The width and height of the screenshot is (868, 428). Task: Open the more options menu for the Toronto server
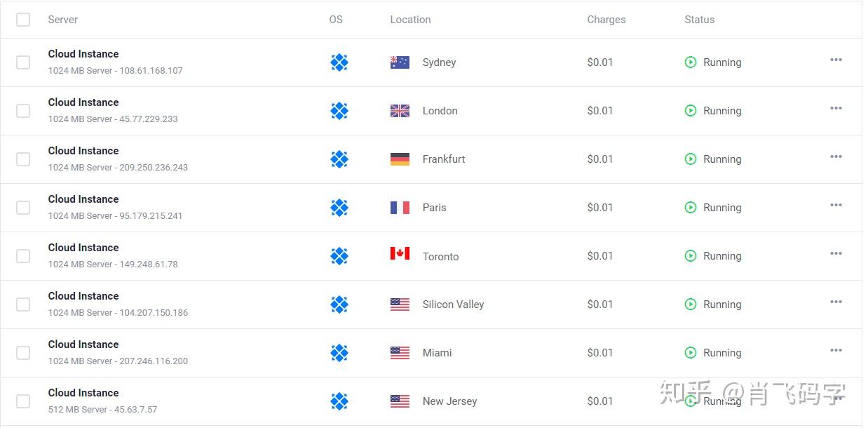836,254
